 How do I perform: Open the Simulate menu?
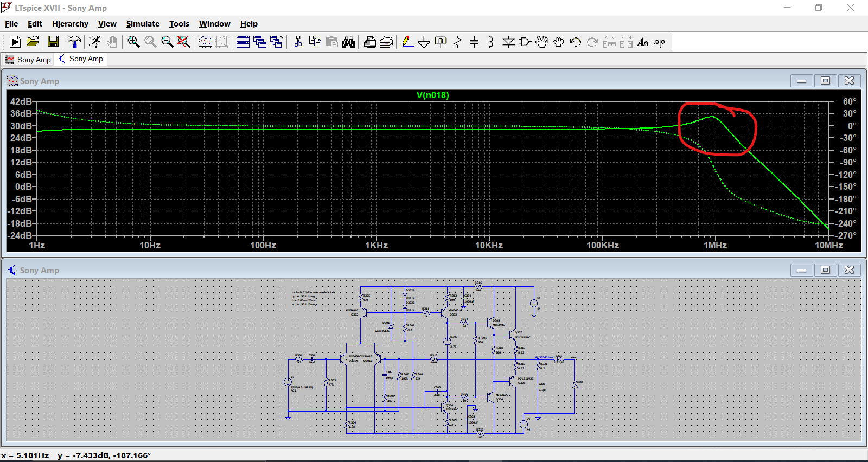(x=143, y=24)
